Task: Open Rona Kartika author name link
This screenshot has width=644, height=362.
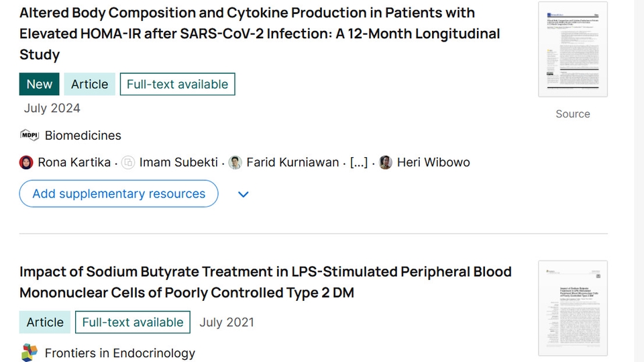Action: [x=74, y=163]
